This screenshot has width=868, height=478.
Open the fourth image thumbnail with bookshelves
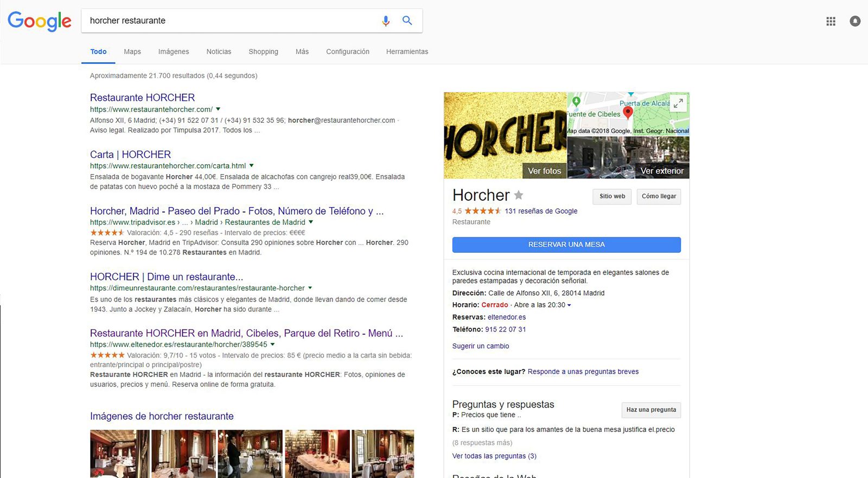(x=317, y=454)
